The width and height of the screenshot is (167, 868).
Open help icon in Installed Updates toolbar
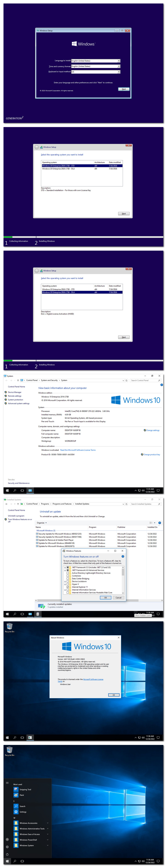160,523
